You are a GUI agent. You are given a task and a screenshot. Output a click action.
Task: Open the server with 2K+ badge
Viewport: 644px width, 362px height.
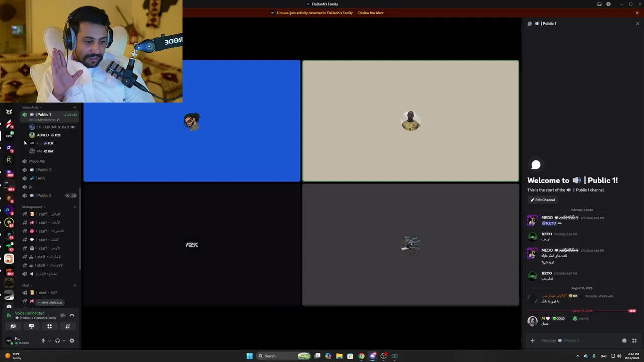tap(9, 271)
